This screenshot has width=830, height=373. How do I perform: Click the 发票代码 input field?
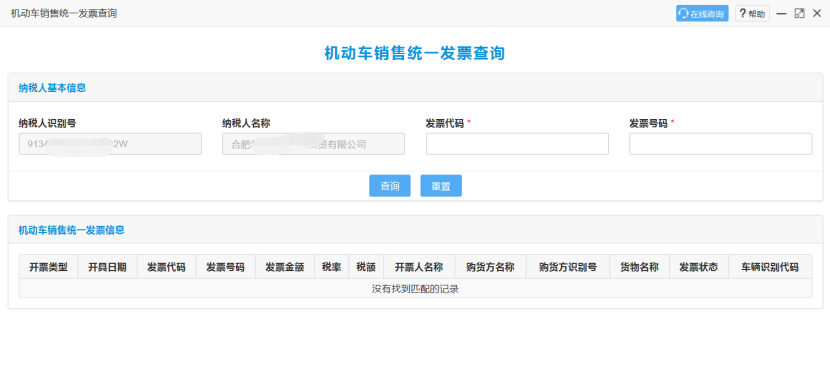click(517, 144)
